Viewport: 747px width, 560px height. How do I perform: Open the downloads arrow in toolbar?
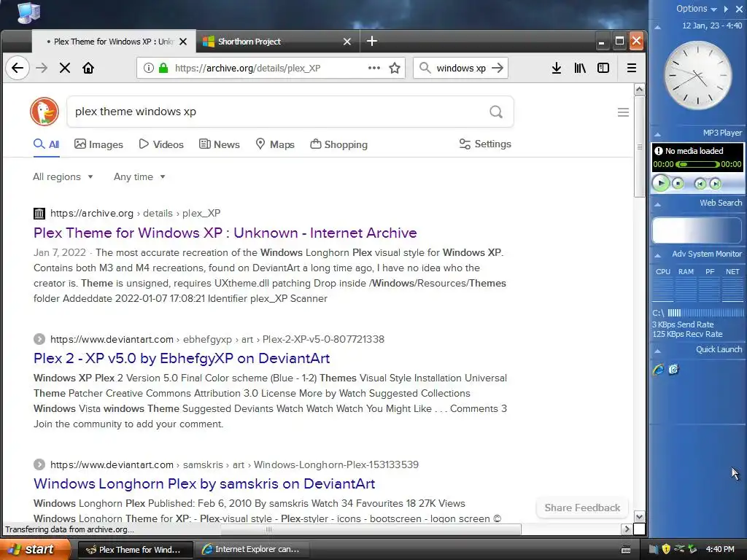tap(557, 68)
